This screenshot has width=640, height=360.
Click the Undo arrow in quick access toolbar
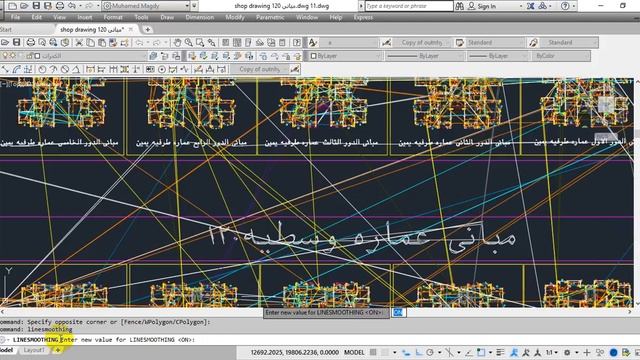pyautogui.click(x=72, y=6)
